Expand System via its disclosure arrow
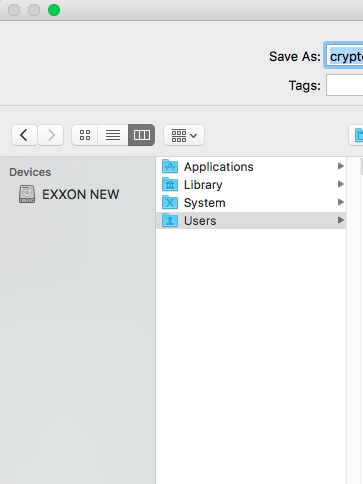363x484 pixels. pyautogui.click(x=340, y=202)
